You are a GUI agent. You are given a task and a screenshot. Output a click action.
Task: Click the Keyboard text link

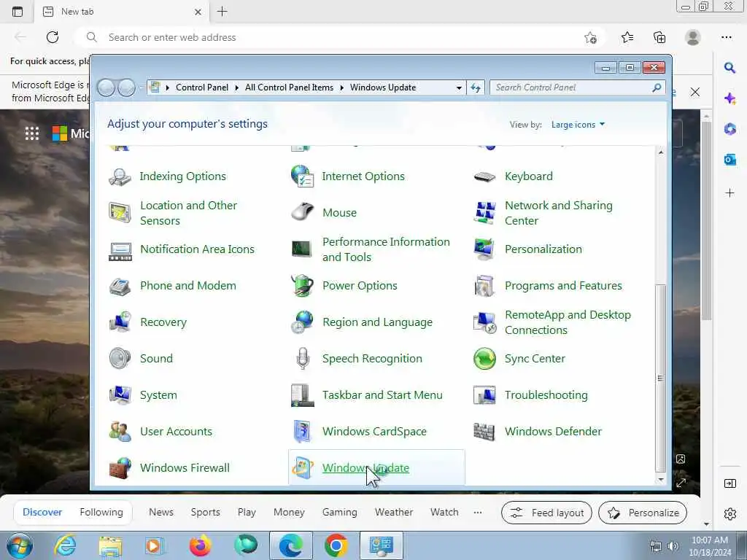click(x=528, y=176)
